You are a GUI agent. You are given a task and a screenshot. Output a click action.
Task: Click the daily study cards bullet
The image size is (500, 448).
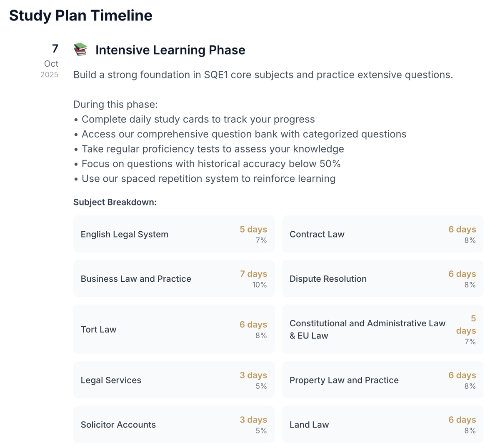198,120
